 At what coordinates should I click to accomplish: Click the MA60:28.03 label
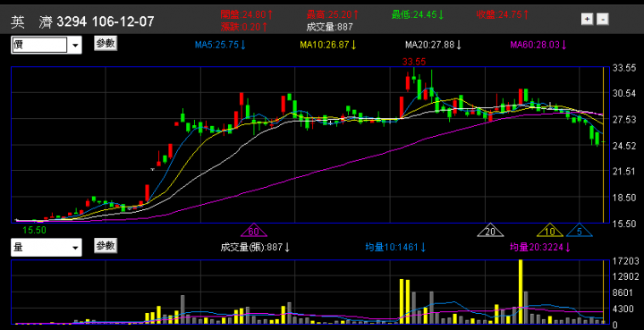(x=538, y=45)
